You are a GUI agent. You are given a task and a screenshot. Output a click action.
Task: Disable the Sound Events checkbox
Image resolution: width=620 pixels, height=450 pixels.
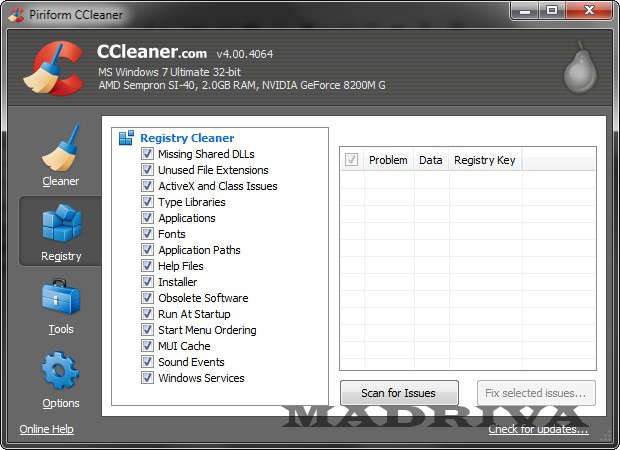147,362
